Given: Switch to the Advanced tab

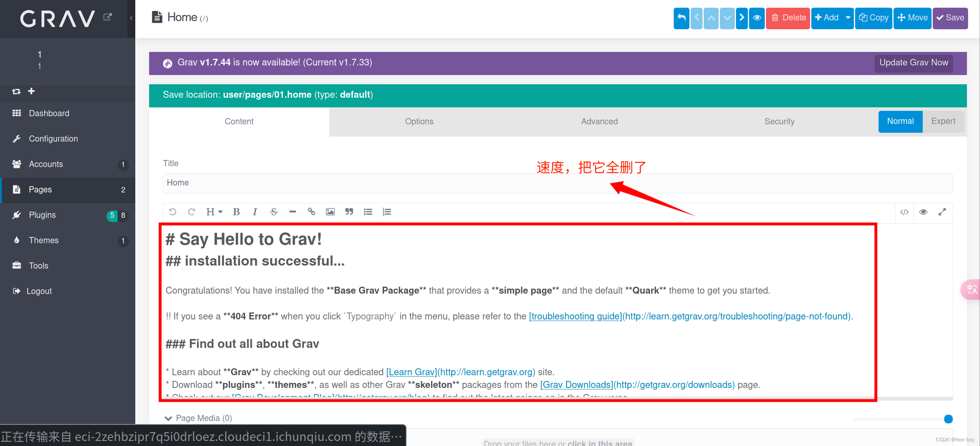Looking at the screenshot, I should pyautogui.click(x=599, y=121).
